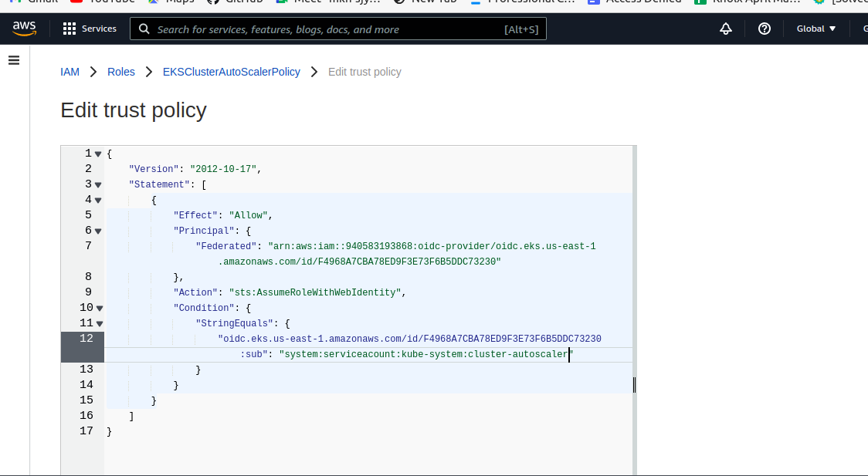Screen dimensions: 868x476
Task: Click the "StringEquals" key text
Action: 235,323
